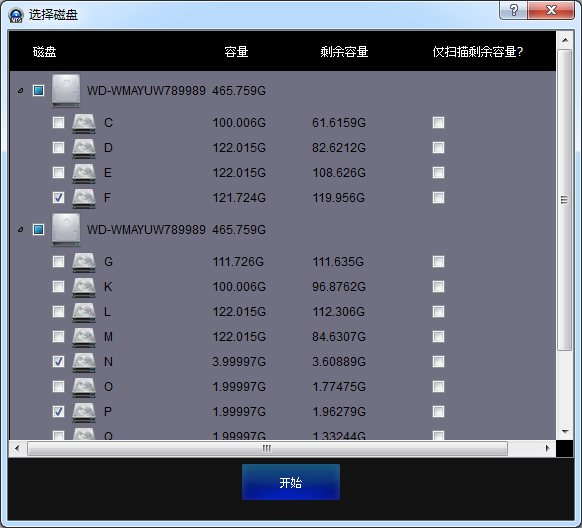Click the first WD-WMAYUW789989 hard disk icon
This screenshot has width=582, height=528.
point(66,91)
